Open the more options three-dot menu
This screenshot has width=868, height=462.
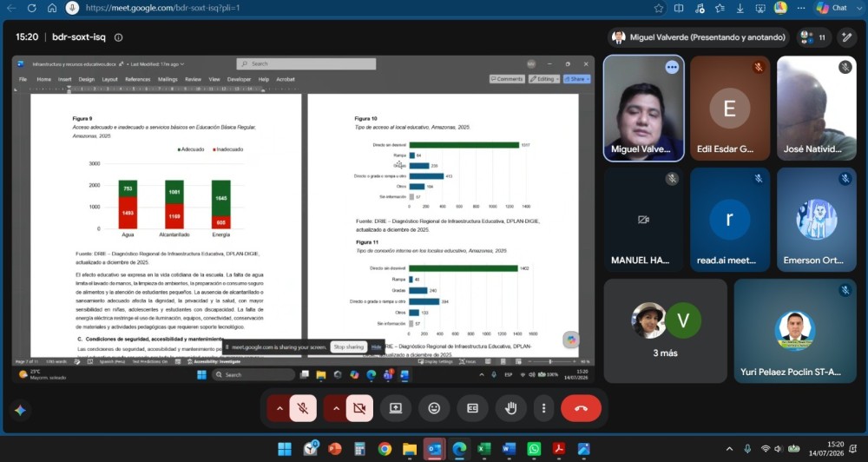pyautogui.click(x=543, y=408)
